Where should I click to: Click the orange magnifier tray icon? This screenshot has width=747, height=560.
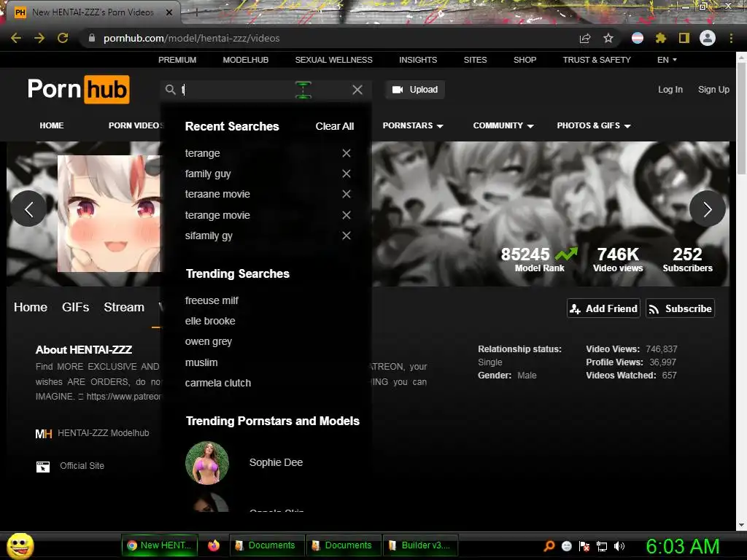click(549, 546)
